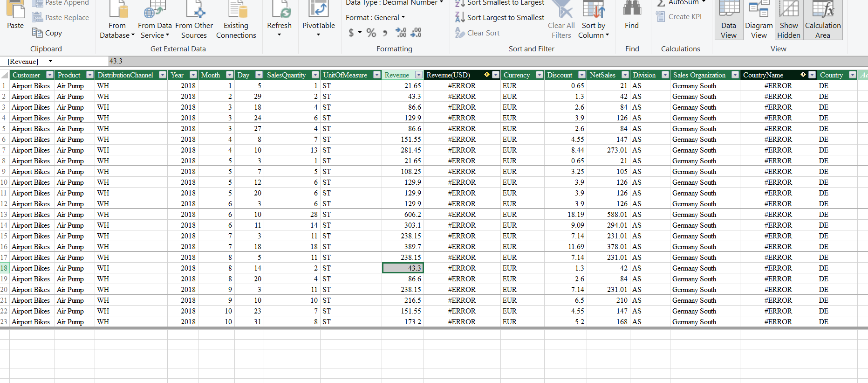The height and width of the screenshot is (383, 868).
Task: Open From Database import
Action: click(x=117, y=20)
